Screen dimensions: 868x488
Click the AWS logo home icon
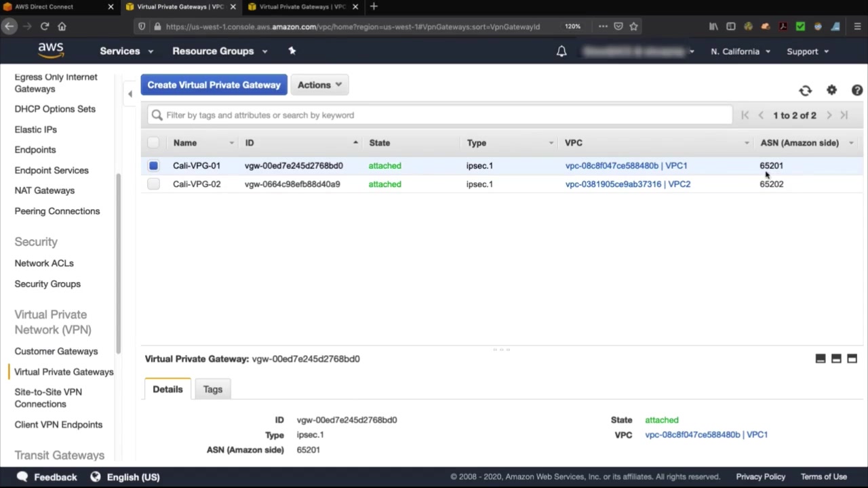51,51
